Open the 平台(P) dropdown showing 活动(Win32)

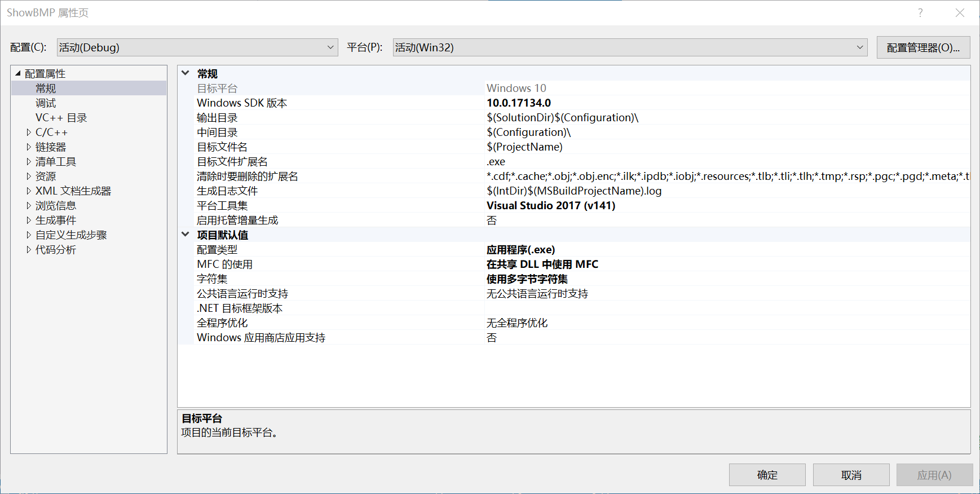pyautogui.click(x=629, y=47)
